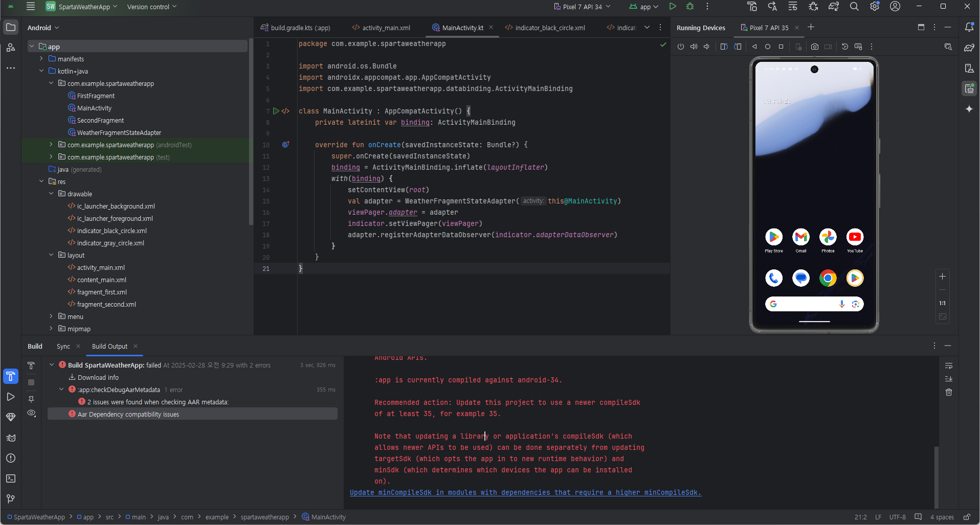This screenshot has height=525, width=980.
Task: Open the Logcat cat icon
Action: (11, 438)
